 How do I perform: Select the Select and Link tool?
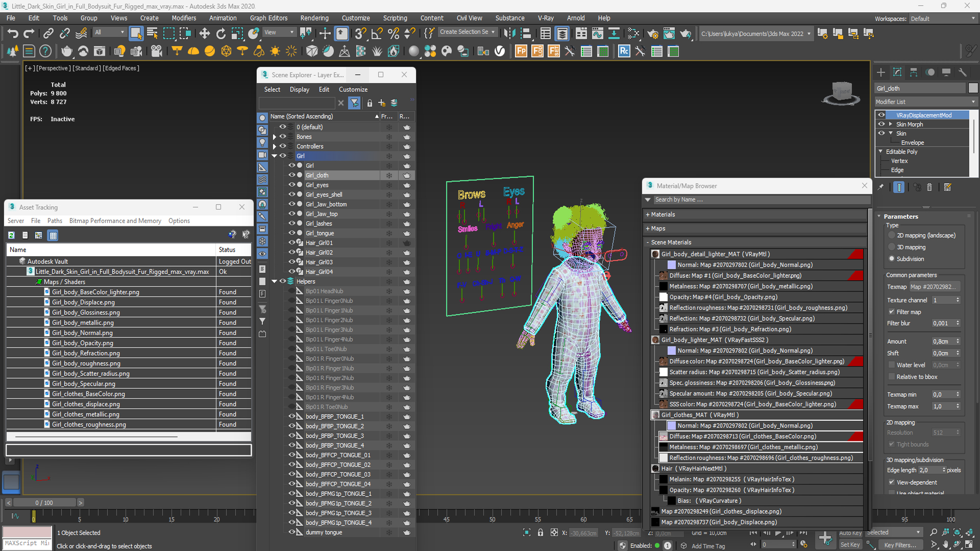point(48,34)
